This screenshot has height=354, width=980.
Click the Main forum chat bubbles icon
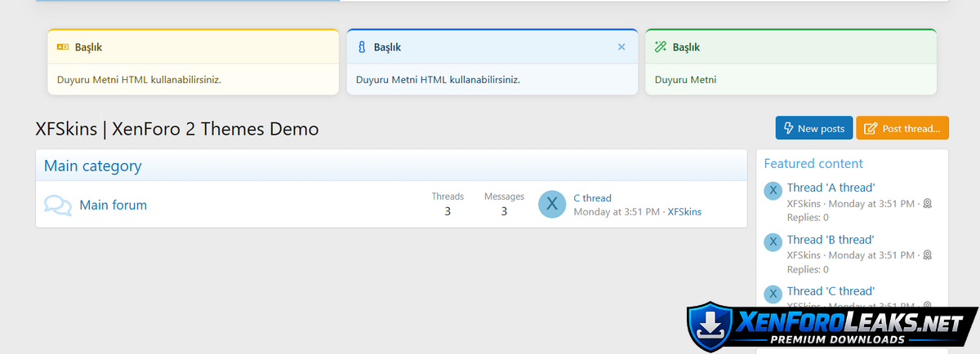(x=58, y=205)
